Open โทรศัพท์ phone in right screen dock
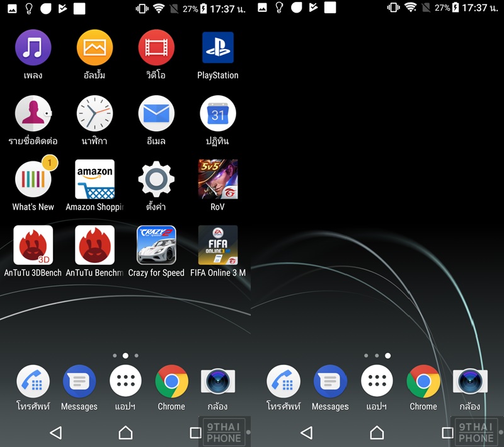The width and height of the screenshot is (504, 447). (x=283, y=381)
